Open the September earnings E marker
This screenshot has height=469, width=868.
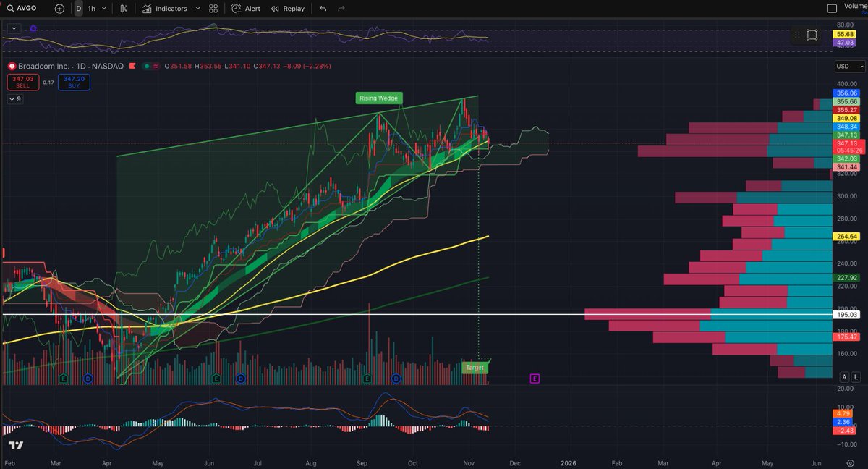[x=367, y=379]
